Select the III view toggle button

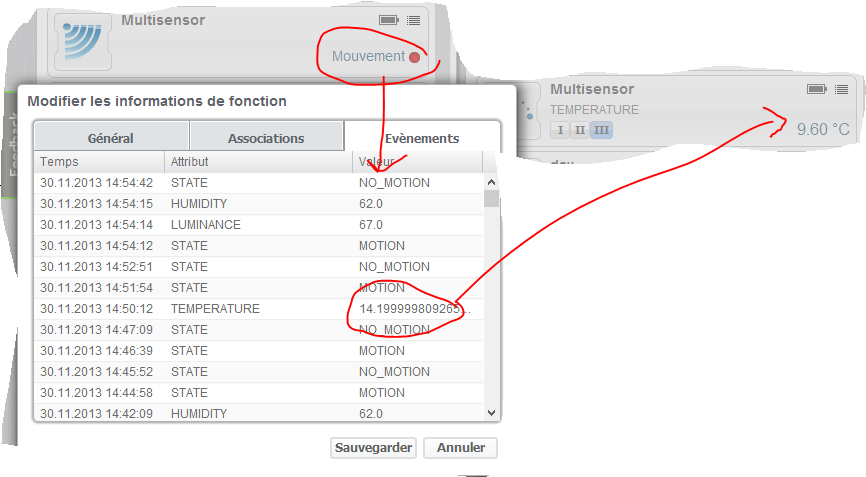point(600,130)
